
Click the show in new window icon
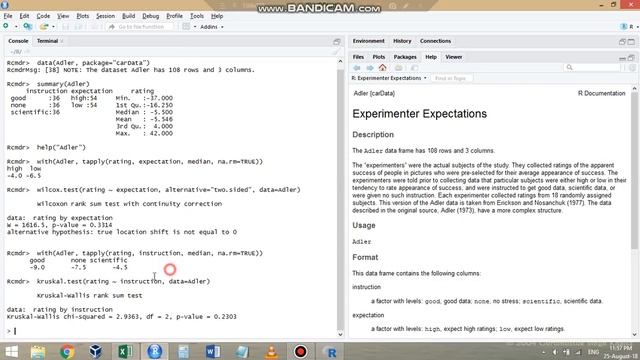tap(414, 68)
